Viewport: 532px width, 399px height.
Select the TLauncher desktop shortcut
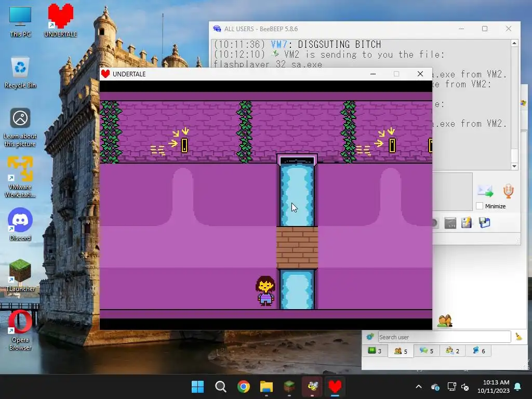(20, 275)
